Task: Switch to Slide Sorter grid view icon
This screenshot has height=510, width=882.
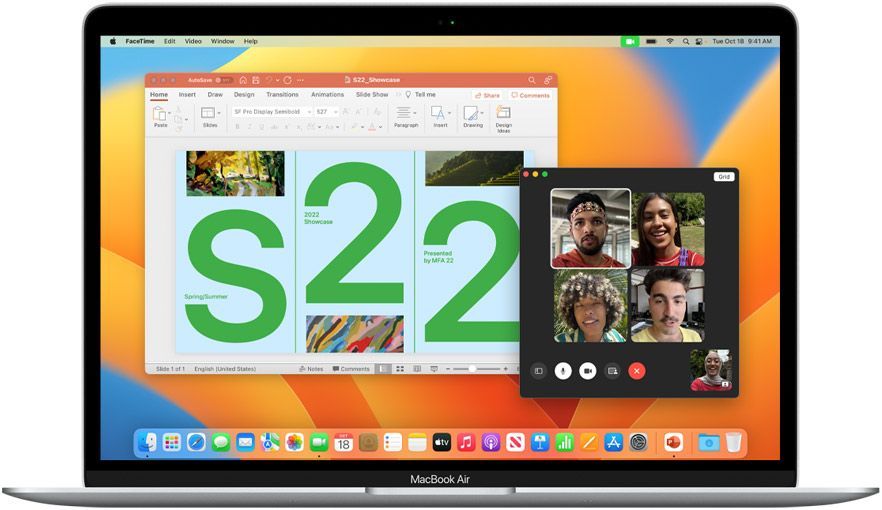Action: click(x=400, y=369)
